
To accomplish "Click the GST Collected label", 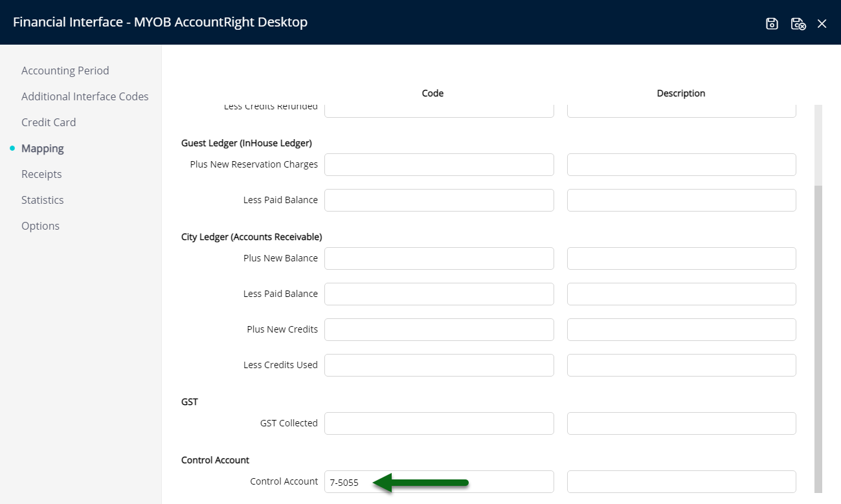I will [289, 423].
